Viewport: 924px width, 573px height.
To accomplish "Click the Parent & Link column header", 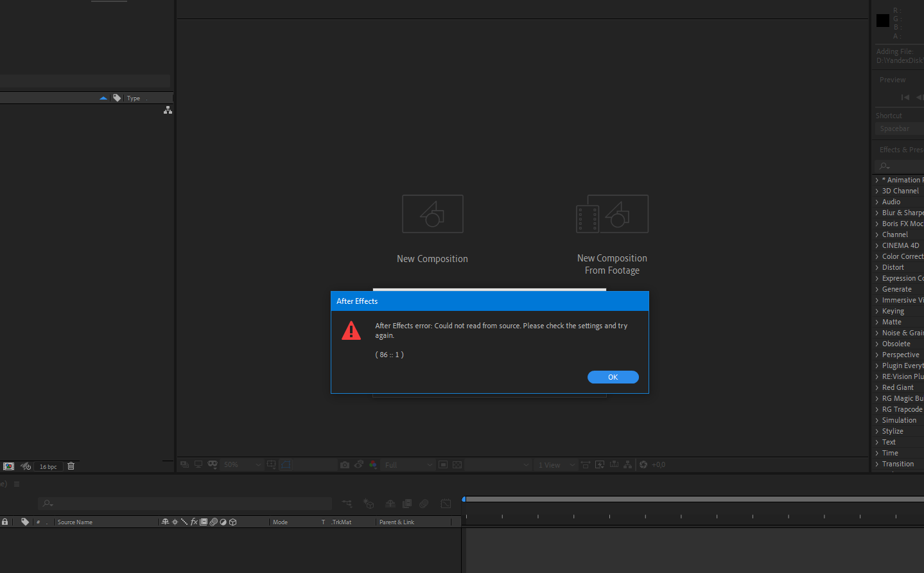I will point(397,522).
